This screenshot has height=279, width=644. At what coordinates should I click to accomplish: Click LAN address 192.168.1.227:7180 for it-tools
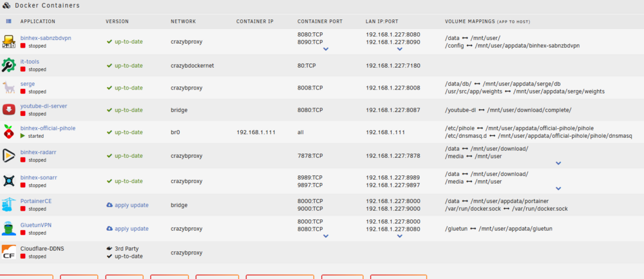pos(393,65)
